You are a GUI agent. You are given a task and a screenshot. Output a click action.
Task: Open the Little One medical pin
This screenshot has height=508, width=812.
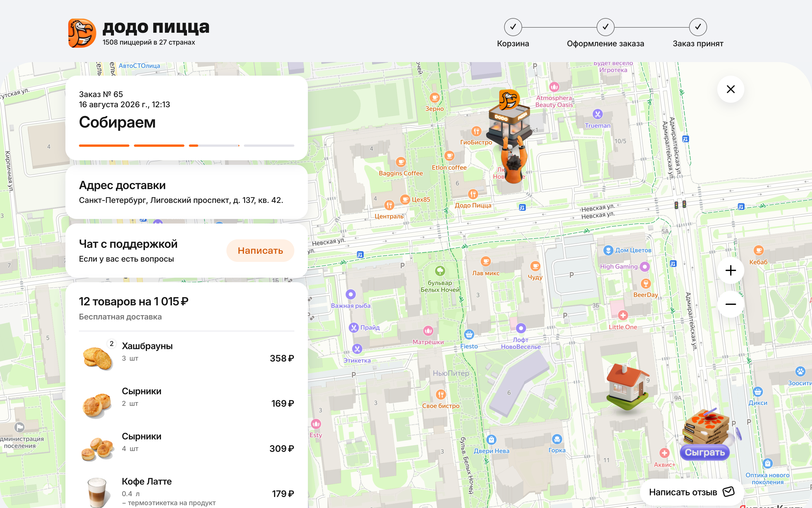(623, 316)
